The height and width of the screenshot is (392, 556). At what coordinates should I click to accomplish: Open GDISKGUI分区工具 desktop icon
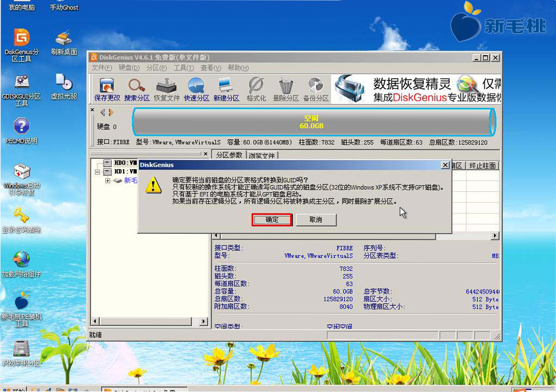(22, 91)
